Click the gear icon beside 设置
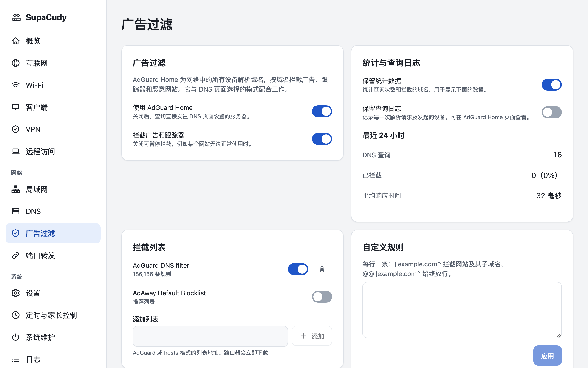Screen dimensions: 588x368 coord(16,293)
